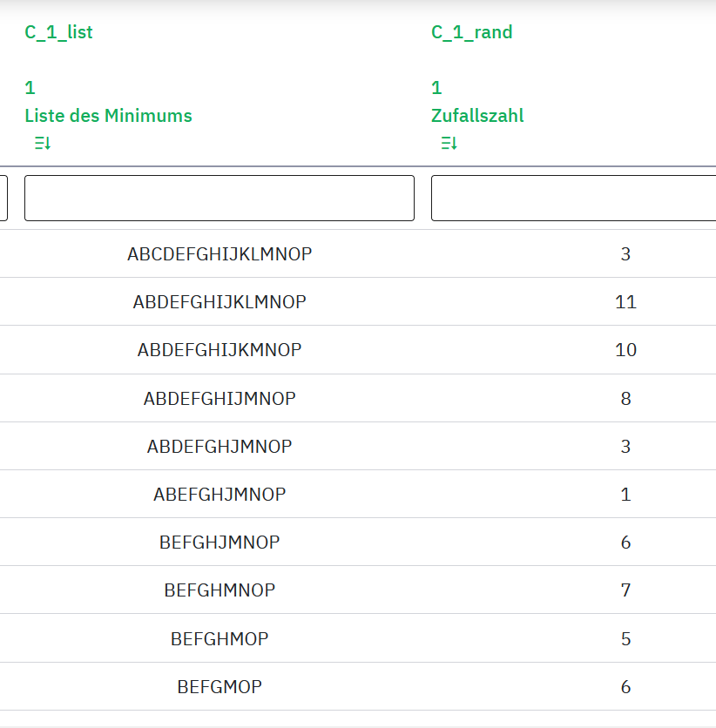This screenshot has height=728, width=716.
Task: Select the ABDEFGHIJKMNOP cell
Action: [x=220, y=350]
